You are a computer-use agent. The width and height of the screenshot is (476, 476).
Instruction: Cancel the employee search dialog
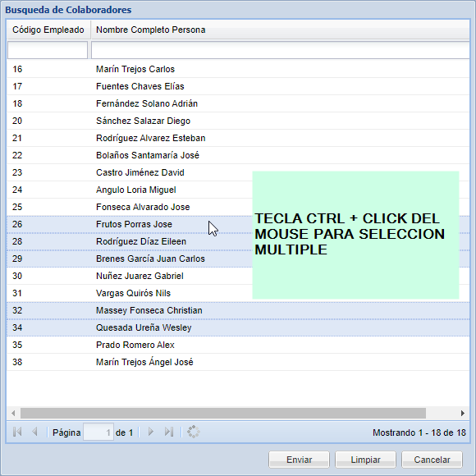point(432,460)
